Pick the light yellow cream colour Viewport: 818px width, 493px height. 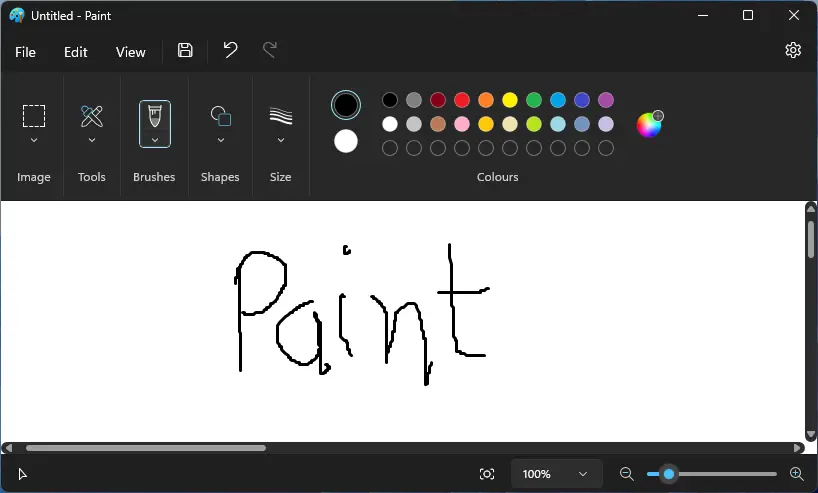point(510,124)
